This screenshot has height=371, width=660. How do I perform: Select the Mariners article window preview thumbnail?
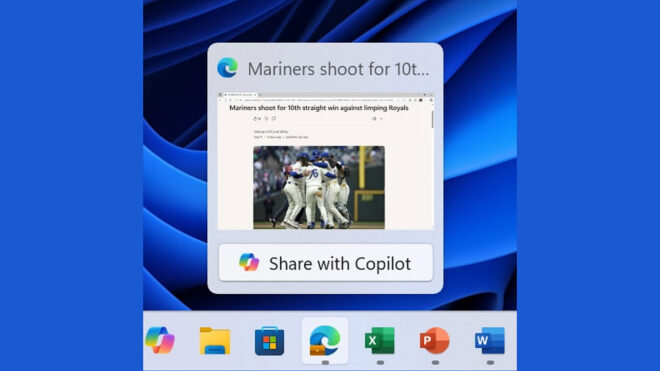click(x=325, y=161)
